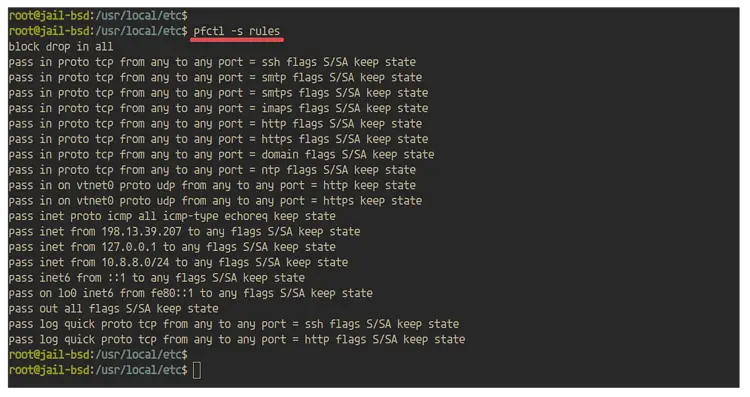This screenshot has width=750, height=397.
Task: Click the 127.0.0.1 loopback rule line
Action: (172, 247)
